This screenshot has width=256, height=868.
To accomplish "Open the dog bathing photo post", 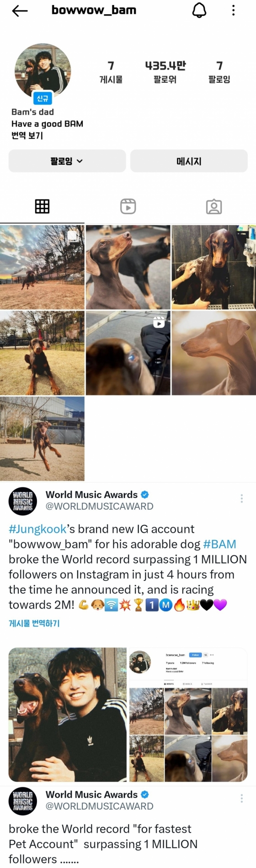I will [213, 267].
